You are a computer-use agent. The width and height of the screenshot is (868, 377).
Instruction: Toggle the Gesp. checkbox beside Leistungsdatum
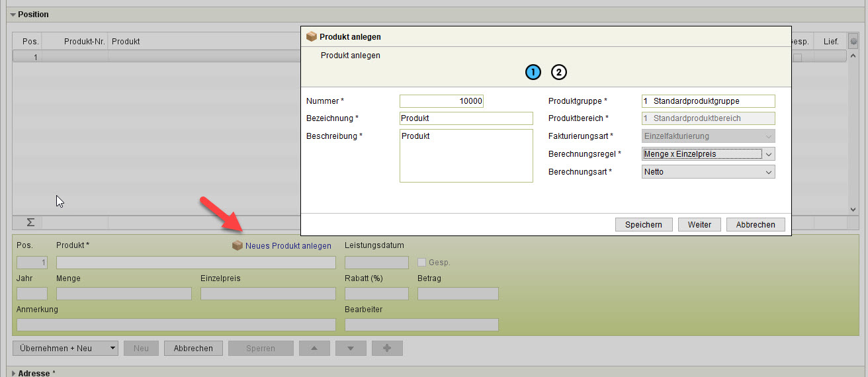(421, 263)
